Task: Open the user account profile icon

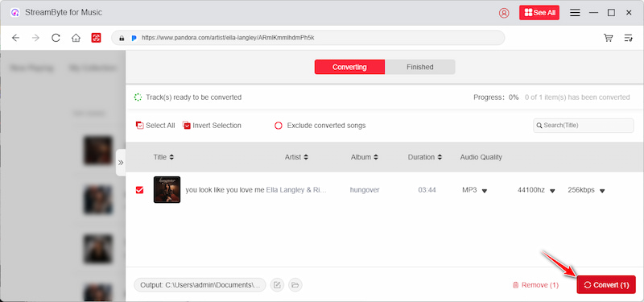Action: [x=504, y=13]
